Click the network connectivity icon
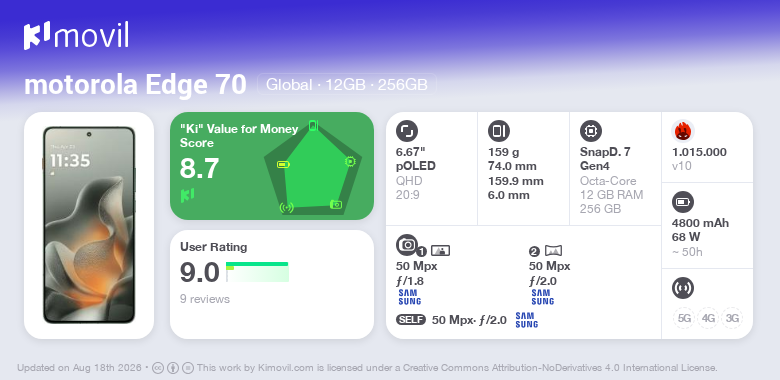The width and height of the screenshot is (780, 380). click(682, 288)
